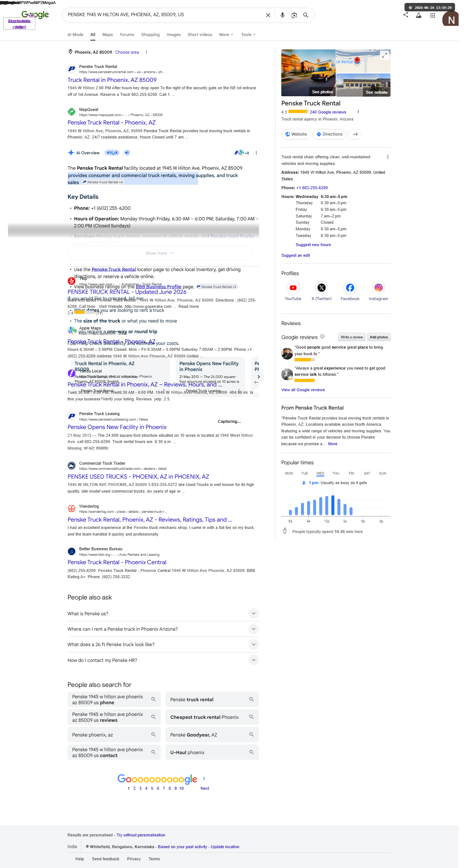Viewport: 464px width, 868px height.
Task: Clear the search box with the X icon
Action: coord(268,15)
